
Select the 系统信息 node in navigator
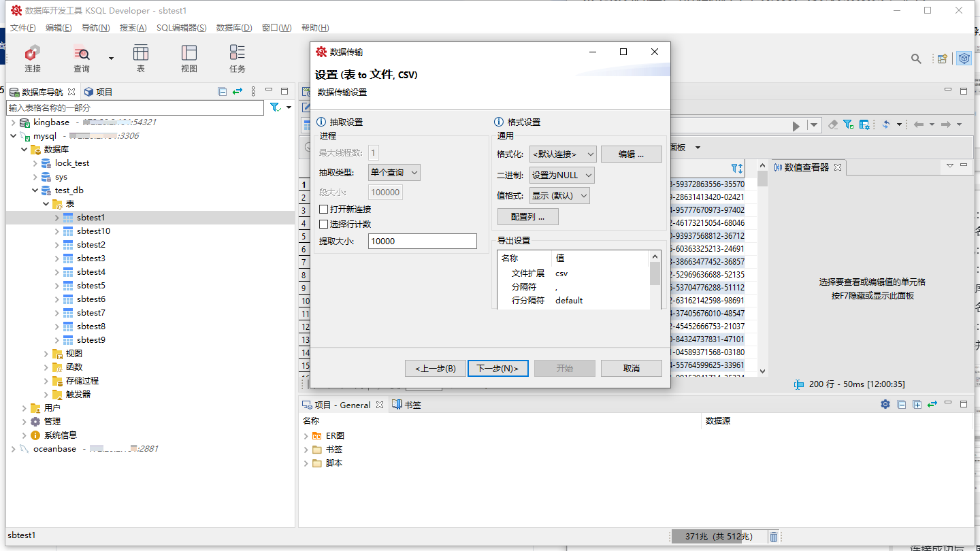pyautogui.click(x=61, y=435)
